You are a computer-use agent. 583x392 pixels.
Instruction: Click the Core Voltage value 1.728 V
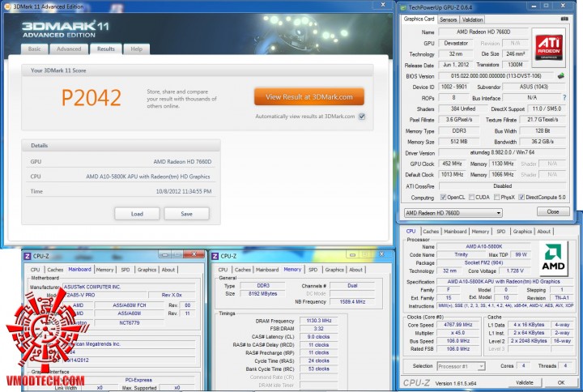515,271
